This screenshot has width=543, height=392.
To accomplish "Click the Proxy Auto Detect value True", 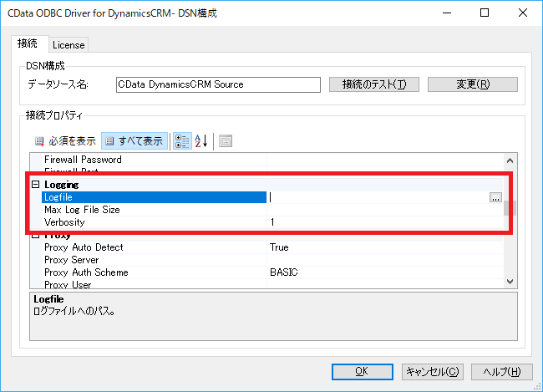I will 279,247.
